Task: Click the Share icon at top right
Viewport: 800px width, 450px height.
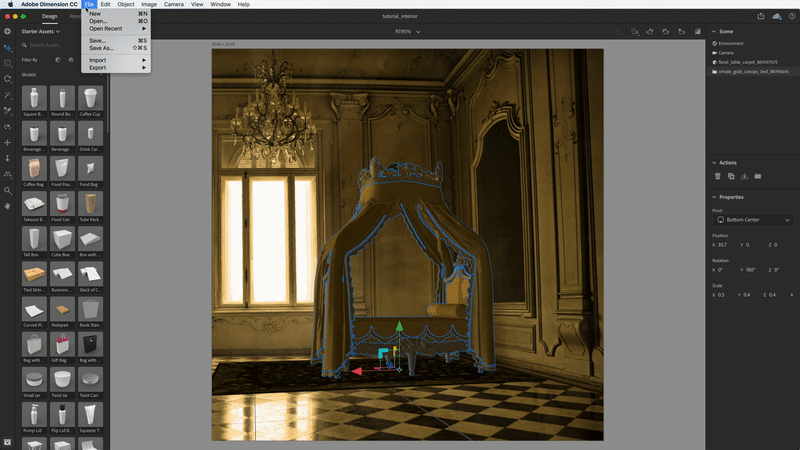Action: (x=761, y=16)
